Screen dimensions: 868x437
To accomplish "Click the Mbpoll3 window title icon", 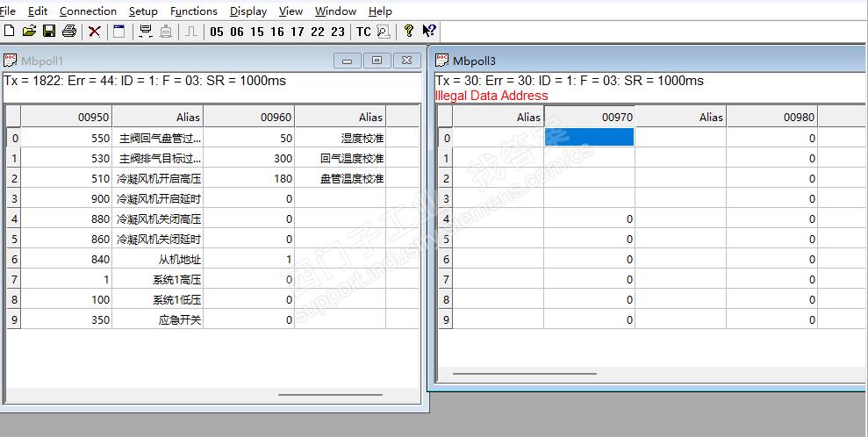I will [441, 61].
